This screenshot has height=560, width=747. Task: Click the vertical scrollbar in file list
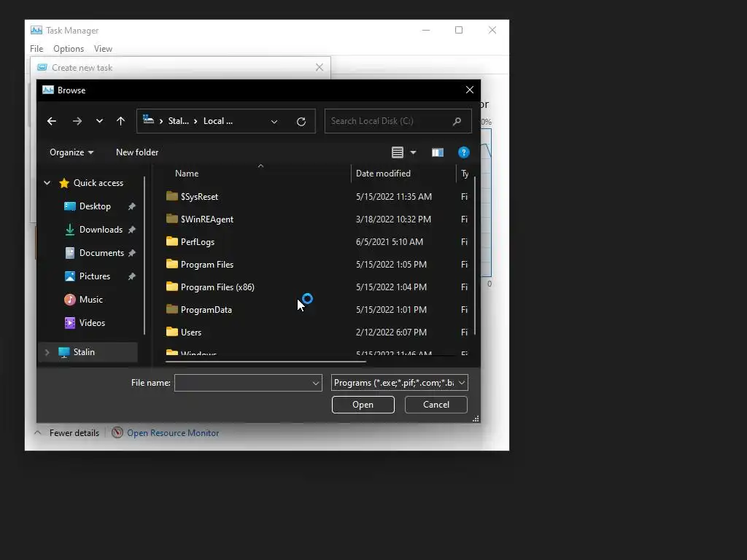(474, 256)
